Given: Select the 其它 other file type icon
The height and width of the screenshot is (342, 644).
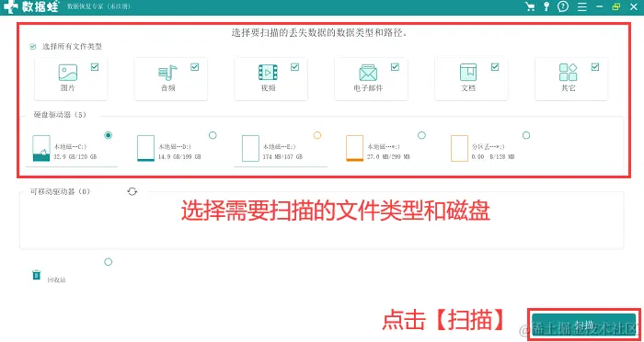Looking at the screenshot, I should 569,73.
